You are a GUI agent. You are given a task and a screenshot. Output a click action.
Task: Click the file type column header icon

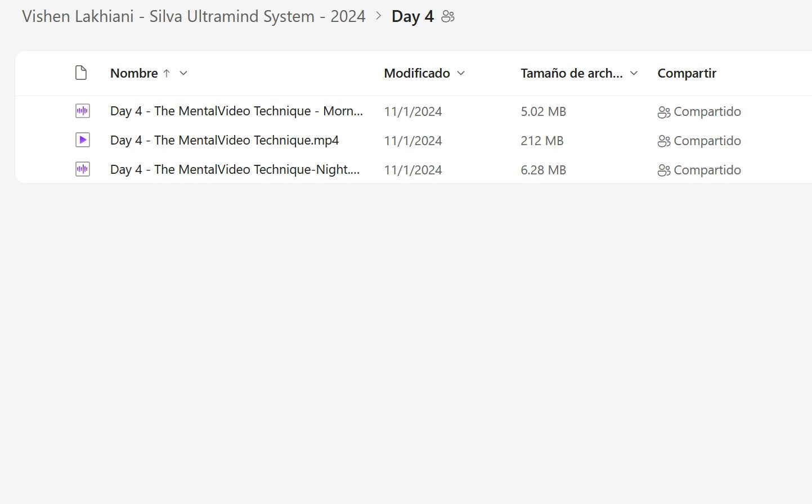tap(81, 73)
